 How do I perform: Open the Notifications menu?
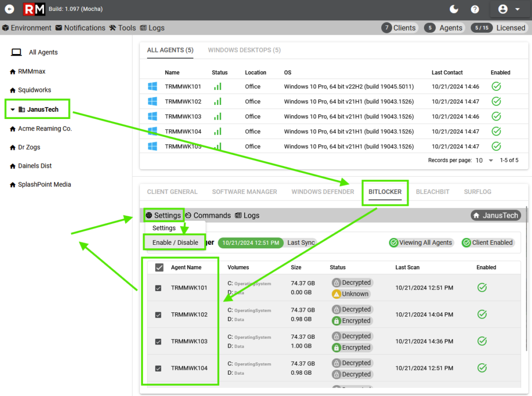[81, 28]
